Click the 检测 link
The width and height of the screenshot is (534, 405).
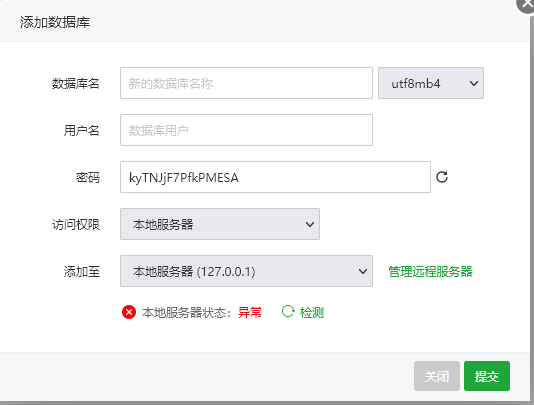click(x=312, y=312)
